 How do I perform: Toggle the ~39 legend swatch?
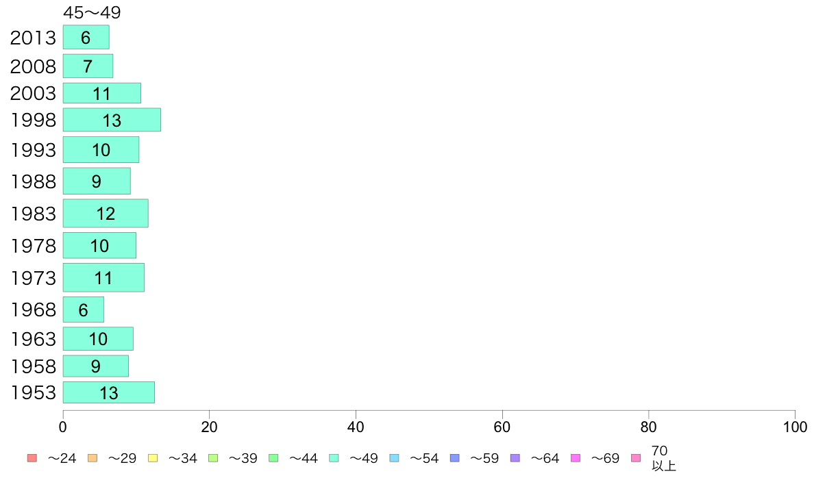(x=213, y=458)
